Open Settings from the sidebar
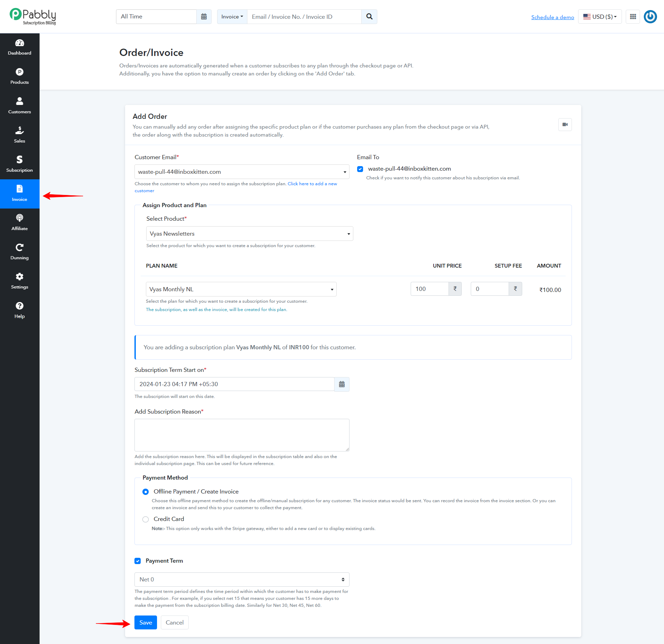Viewport: 664px width, 644px height. (19, 281)
